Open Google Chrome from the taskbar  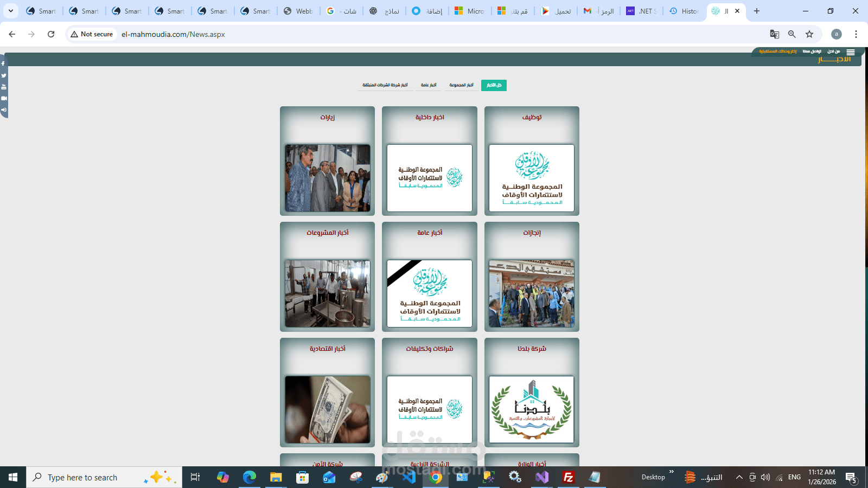click(x=436, y=477)
